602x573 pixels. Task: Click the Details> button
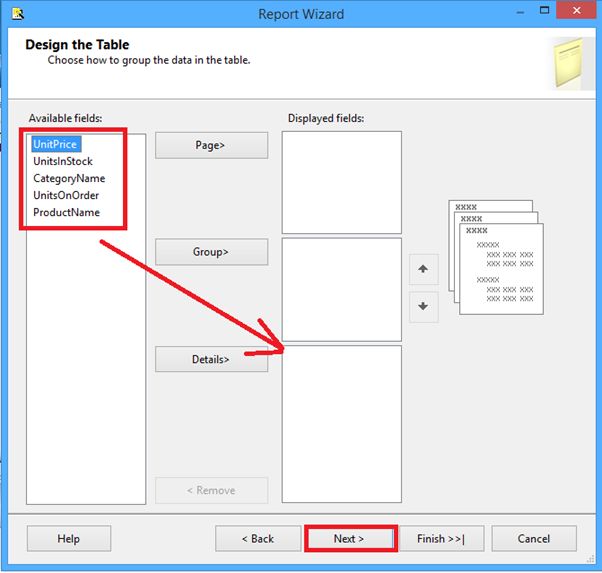212,359
